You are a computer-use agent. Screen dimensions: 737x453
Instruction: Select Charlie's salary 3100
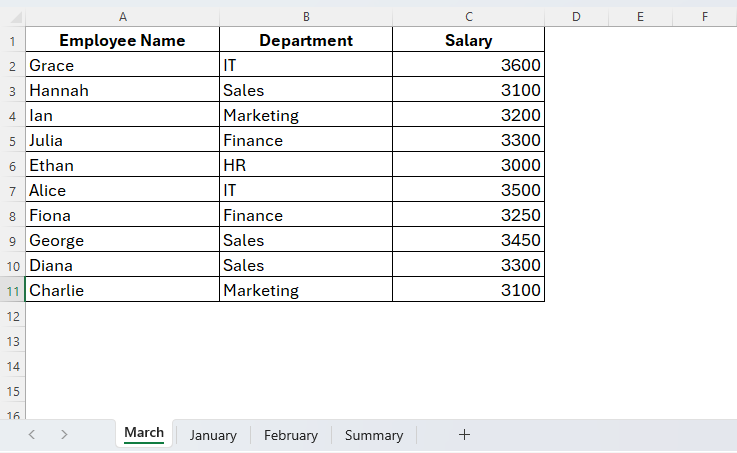coord(469,290)
